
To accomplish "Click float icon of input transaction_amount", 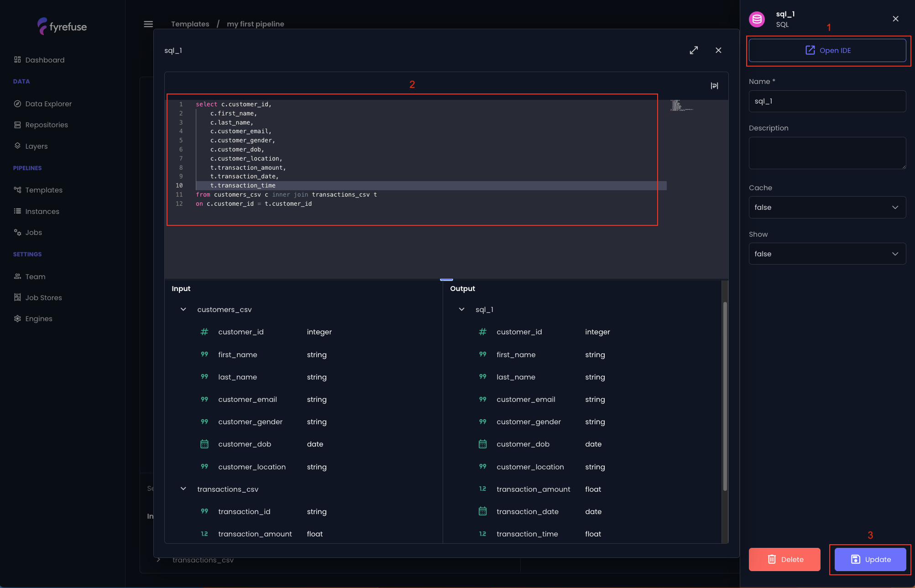I will pyautogui.click(x=204, y=534).
